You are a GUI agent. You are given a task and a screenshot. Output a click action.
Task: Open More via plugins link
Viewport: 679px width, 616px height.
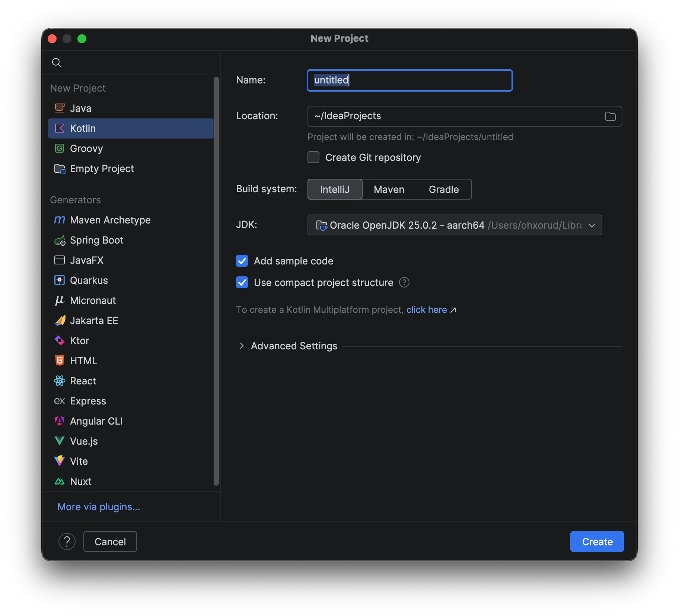(x=98, y=507)
